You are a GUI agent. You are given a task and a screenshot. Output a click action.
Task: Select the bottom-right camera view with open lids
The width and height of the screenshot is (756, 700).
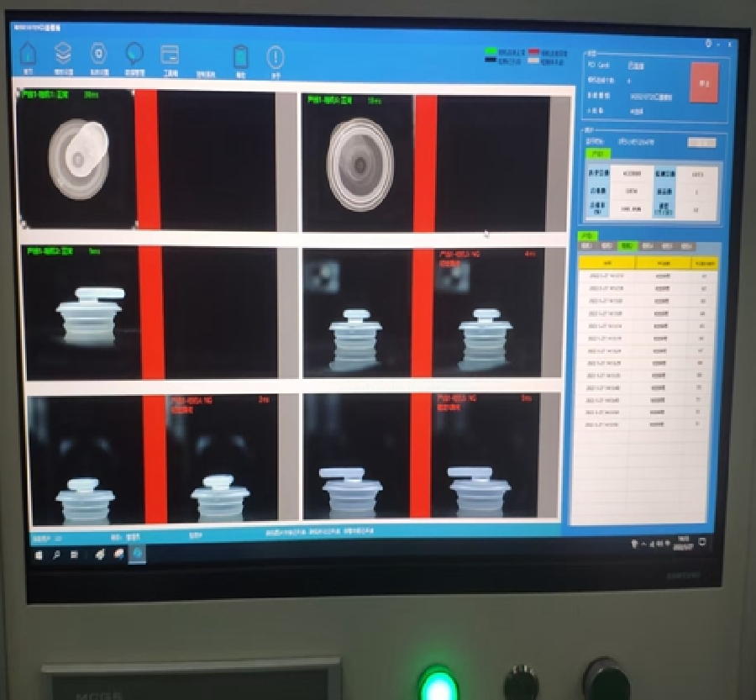(432, 456)
